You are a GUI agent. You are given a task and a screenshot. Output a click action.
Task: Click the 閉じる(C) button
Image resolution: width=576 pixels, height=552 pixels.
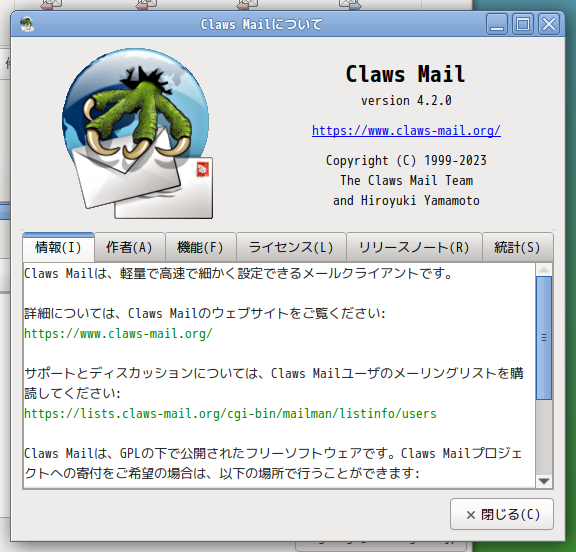(502, 514)
